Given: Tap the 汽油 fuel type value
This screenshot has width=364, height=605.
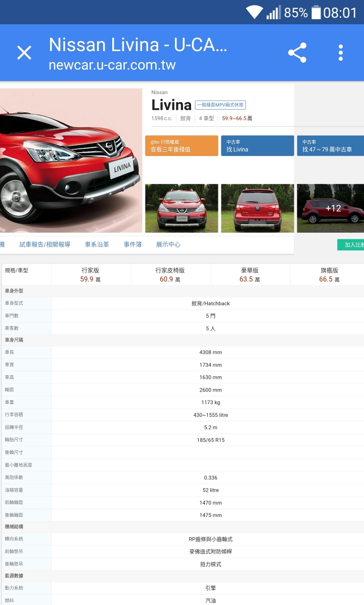Looking at the screenshot, I should point(210,601).
